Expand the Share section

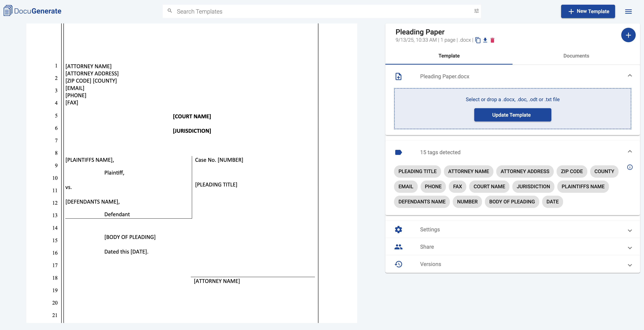(630, 248)
